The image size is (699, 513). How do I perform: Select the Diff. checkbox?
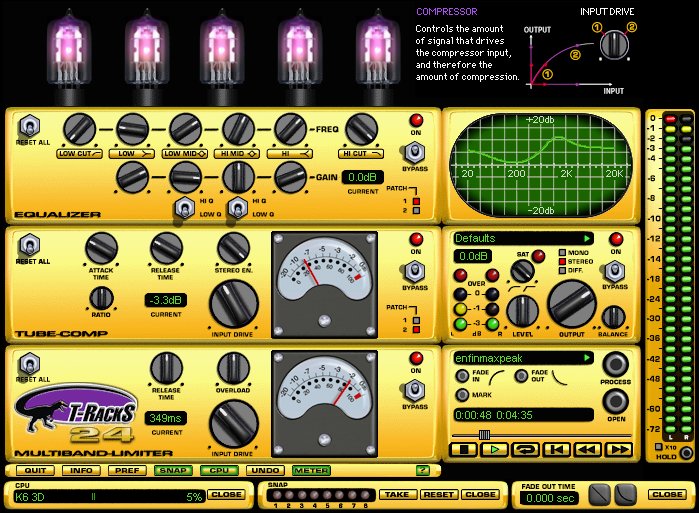[x=563, y=271]
